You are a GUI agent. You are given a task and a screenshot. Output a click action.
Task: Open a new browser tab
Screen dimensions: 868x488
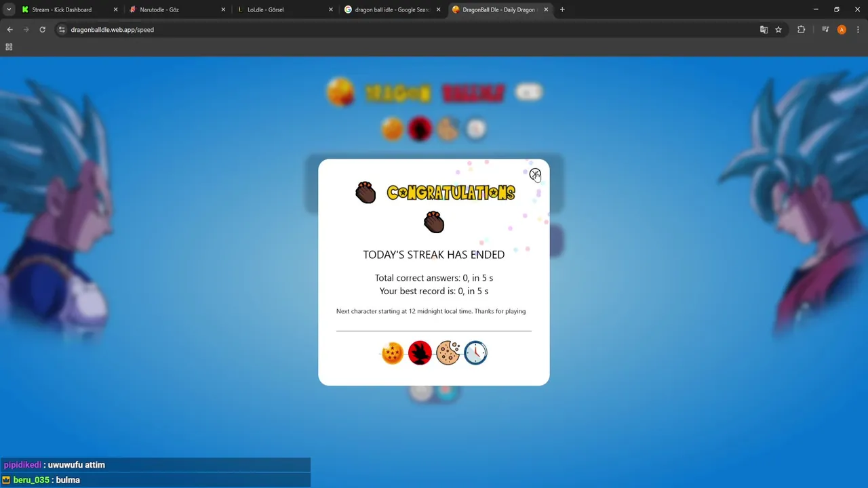click(562, 9)
